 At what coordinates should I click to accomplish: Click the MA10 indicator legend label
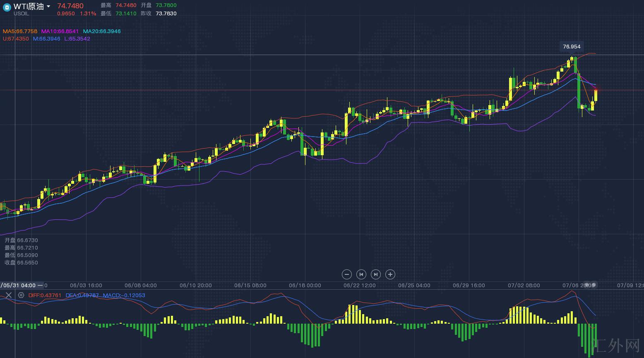coord(60,31)
